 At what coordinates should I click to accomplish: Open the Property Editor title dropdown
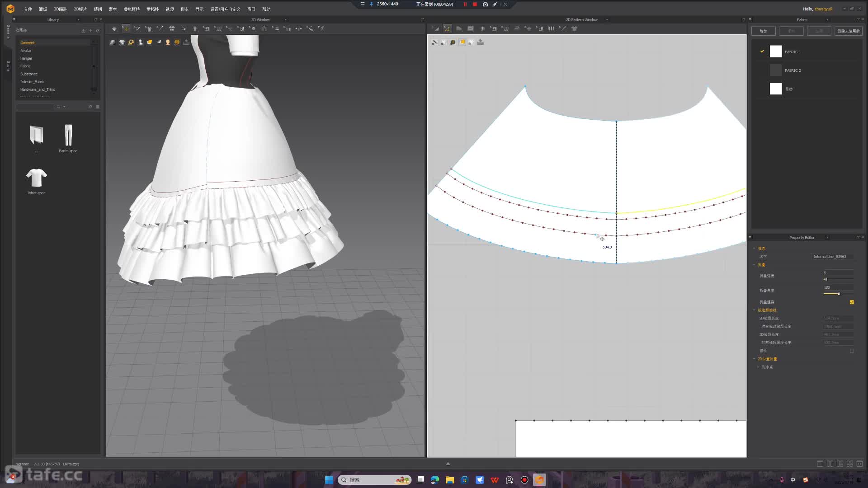[827, 238]
